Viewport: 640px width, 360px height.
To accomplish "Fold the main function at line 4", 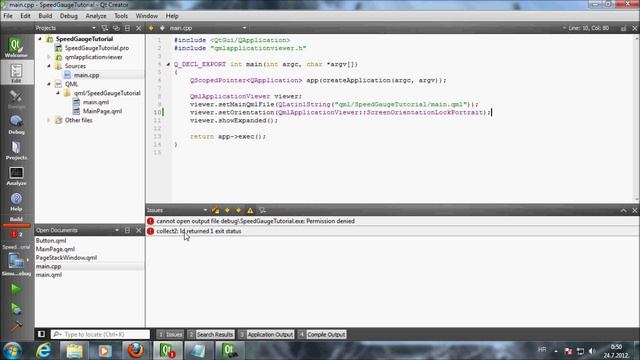I will click(x=168, y=64).
